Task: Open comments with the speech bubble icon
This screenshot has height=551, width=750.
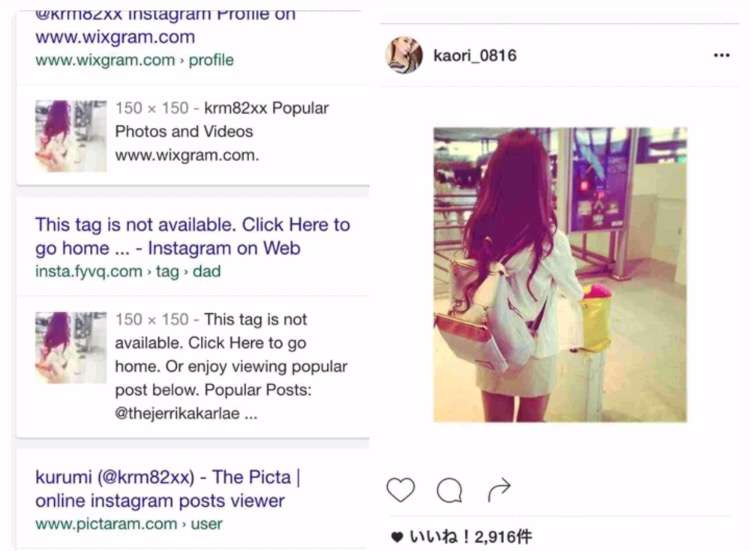Action: point(450,490)
